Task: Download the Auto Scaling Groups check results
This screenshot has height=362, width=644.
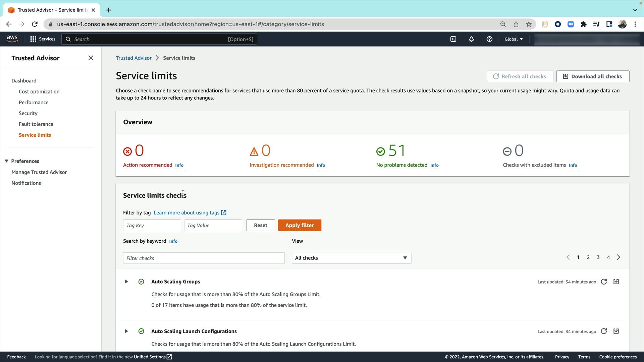Action: 616,282
